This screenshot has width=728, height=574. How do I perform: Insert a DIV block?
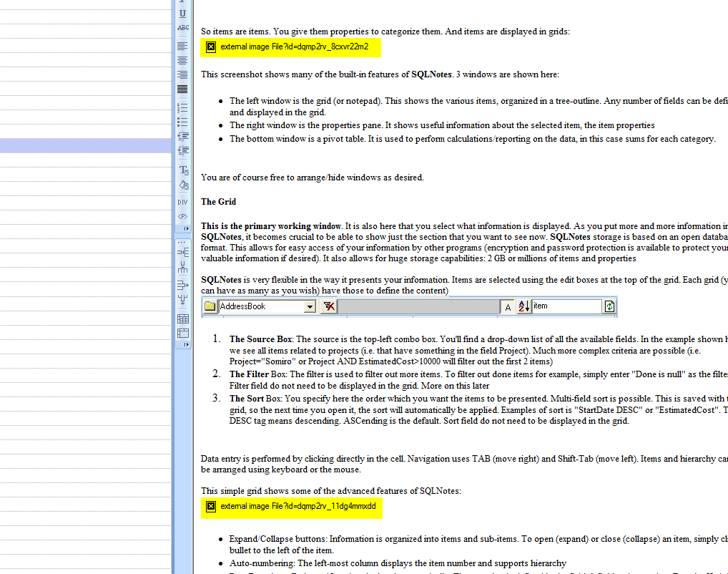(182, 202)
